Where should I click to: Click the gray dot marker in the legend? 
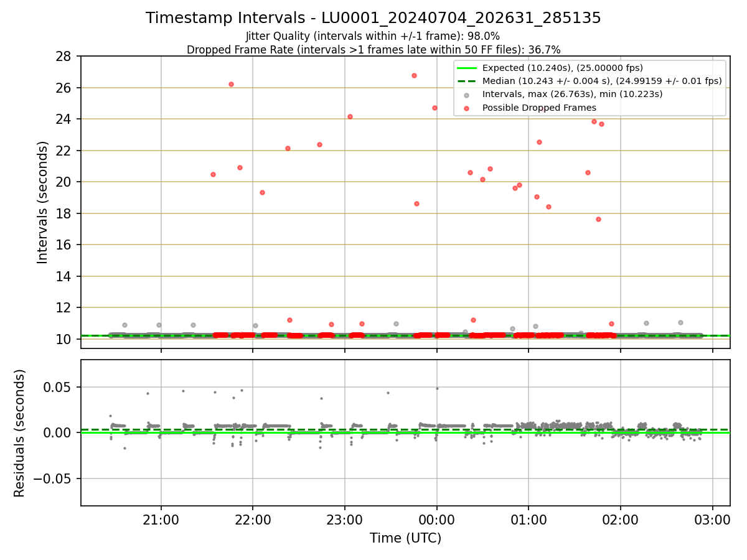[467, 95]
